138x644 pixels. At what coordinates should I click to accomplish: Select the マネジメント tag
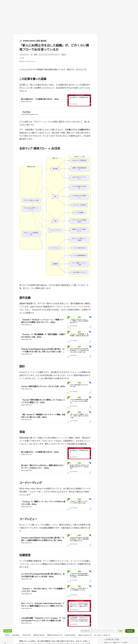pos(25,55)
